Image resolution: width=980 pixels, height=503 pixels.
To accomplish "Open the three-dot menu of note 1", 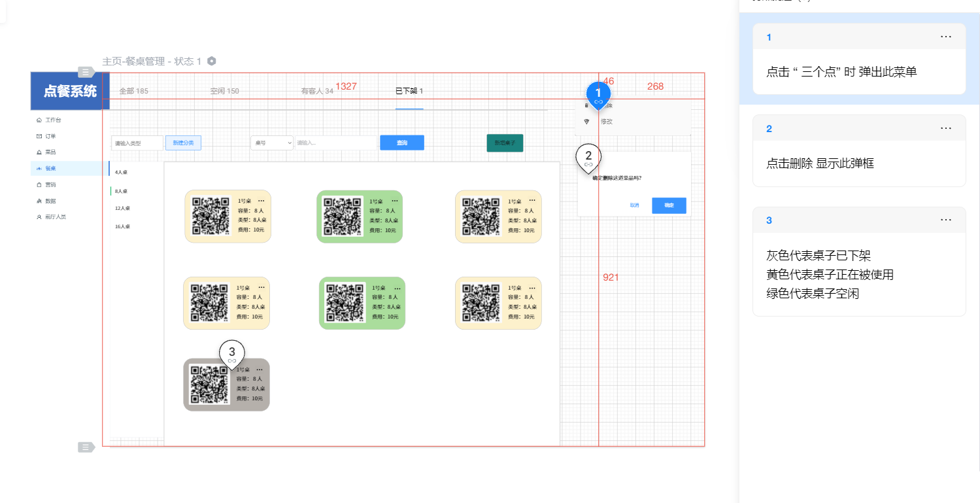I will (x=946, y=37).
